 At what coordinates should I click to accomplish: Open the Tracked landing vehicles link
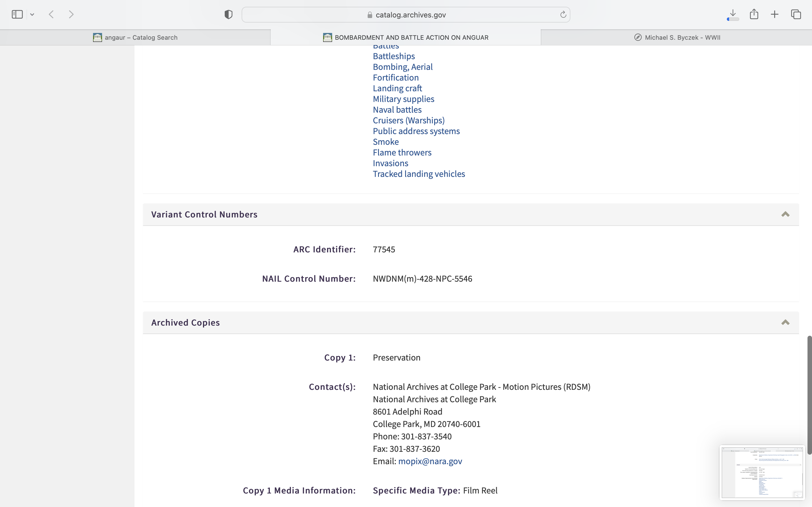point(419,174)
